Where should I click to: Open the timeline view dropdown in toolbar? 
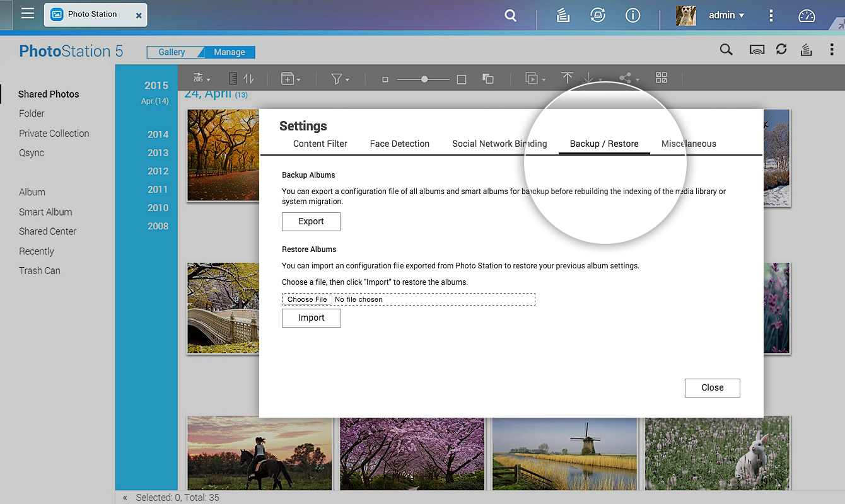[x=202, y=79]
